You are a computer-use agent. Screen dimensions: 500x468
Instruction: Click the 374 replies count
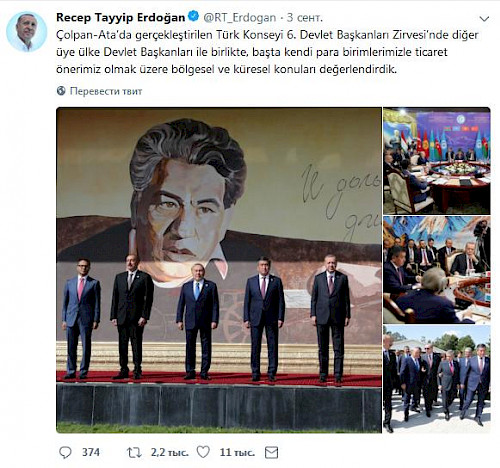[91, 452]
